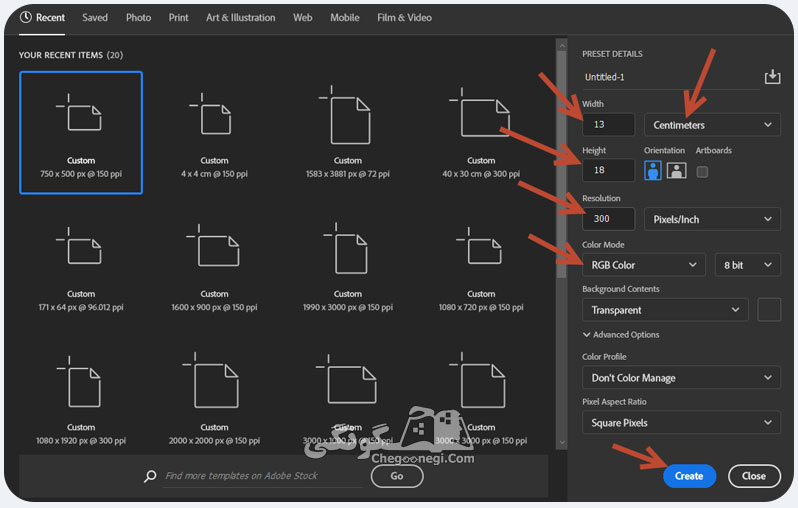Open the RGB Color mode dropdown
The width and height of the screenshot is (798, 508).
point(644,265)
